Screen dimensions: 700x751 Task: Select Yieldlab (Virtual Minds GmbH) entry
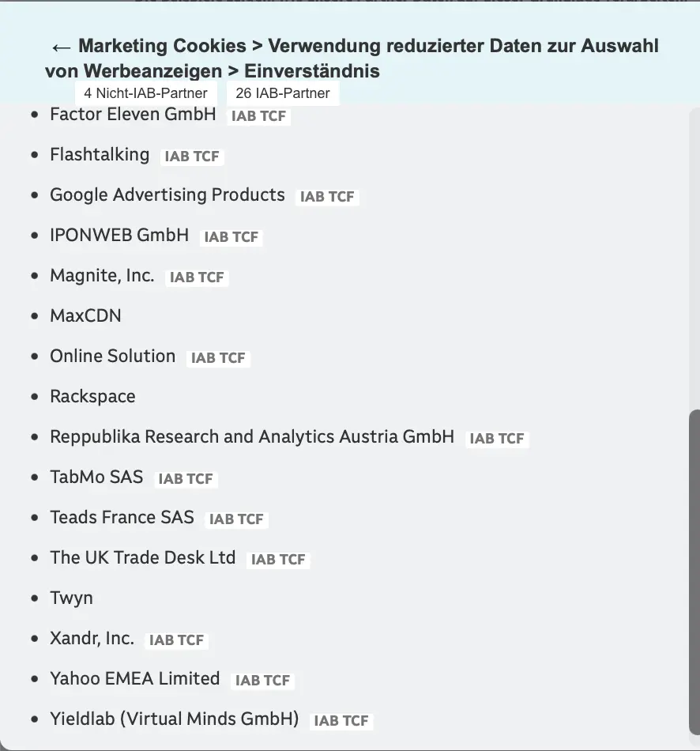coord(175,719)
